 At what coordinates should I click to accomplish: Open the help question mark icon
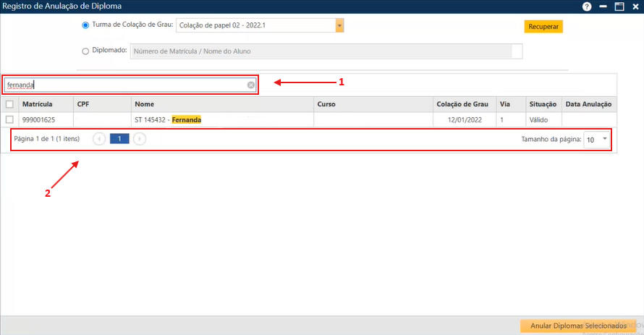(x=587, y=6)
